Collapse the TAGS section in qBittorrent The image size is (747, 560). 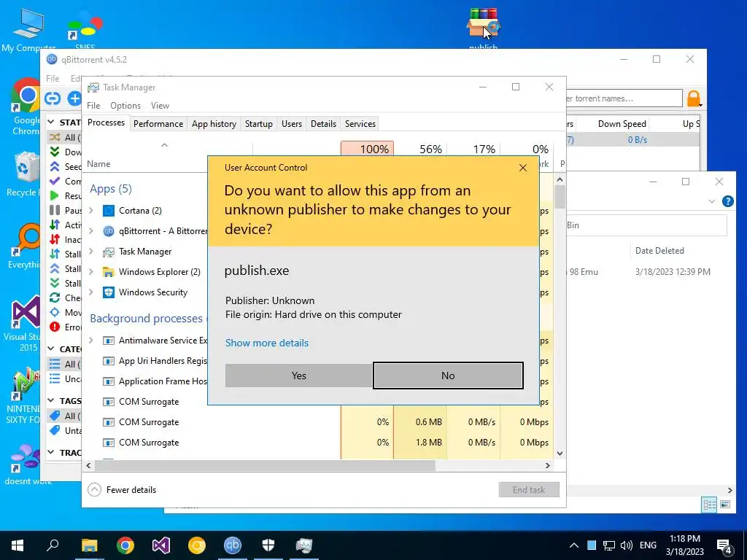[x=51, y=401]
